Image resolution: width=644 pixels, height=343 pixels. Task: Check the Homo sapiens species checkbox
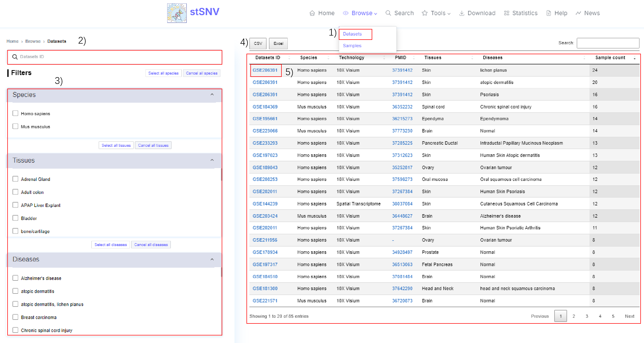pos(15,113)
